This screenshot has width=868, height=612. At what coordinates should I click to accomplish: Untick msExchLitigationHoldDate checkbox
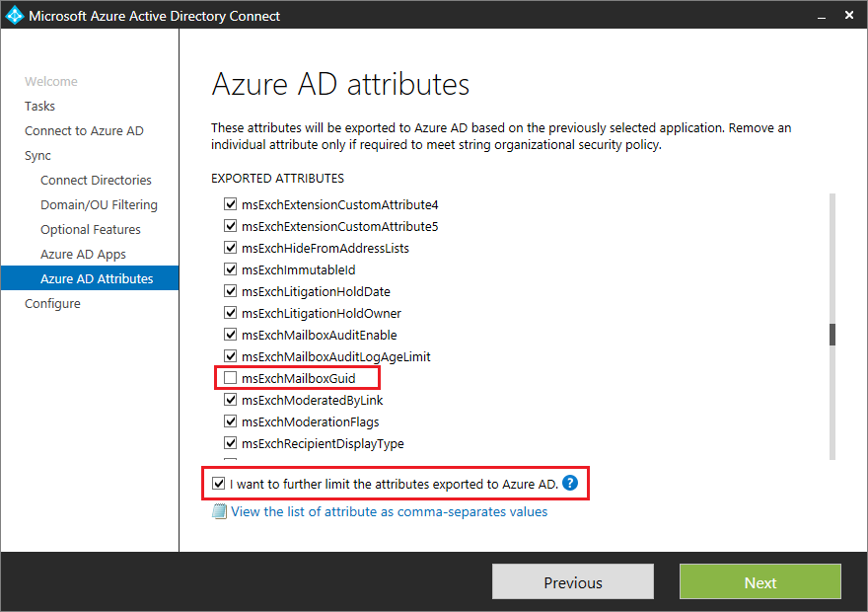pyautogui.click(x=230, y=291)
